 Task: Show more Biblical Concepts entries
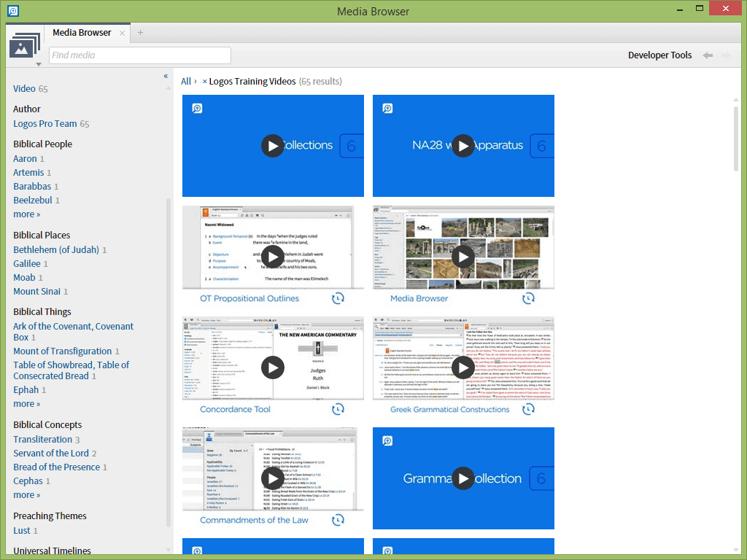26,495
